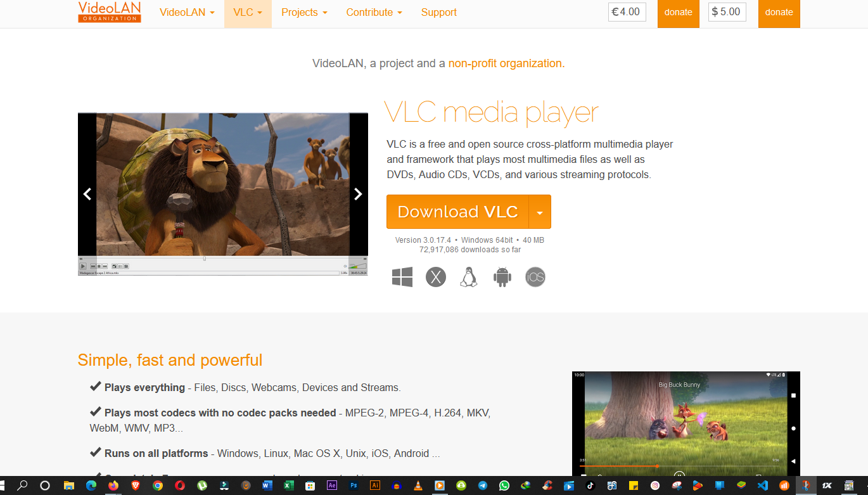Screen dimensions: 868x495
Task: Open the iOS platform icon
Action: point(535,277)
